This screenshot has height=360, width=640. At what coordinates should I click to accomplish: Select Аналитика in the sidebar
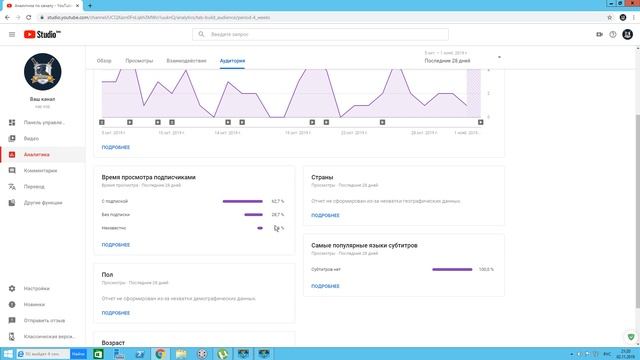[x=43, y=155]
